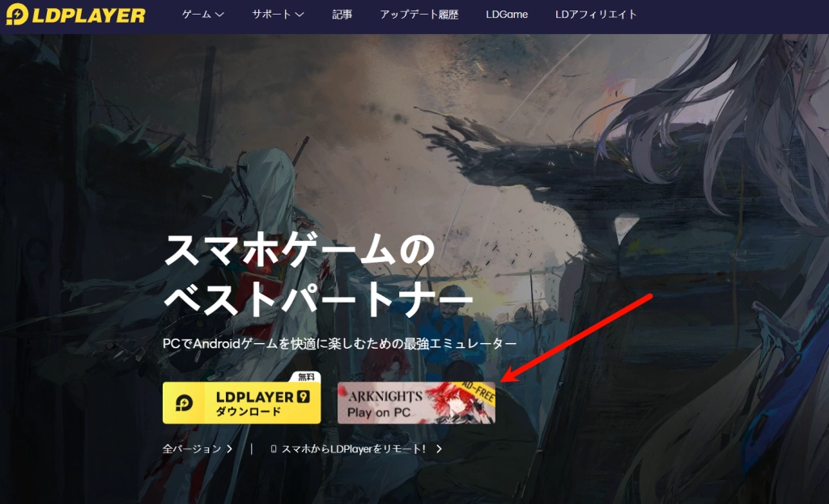
Task: Click the chevron arrow next to リモート link
Action: pyautogui.click(x=437, y=450)
